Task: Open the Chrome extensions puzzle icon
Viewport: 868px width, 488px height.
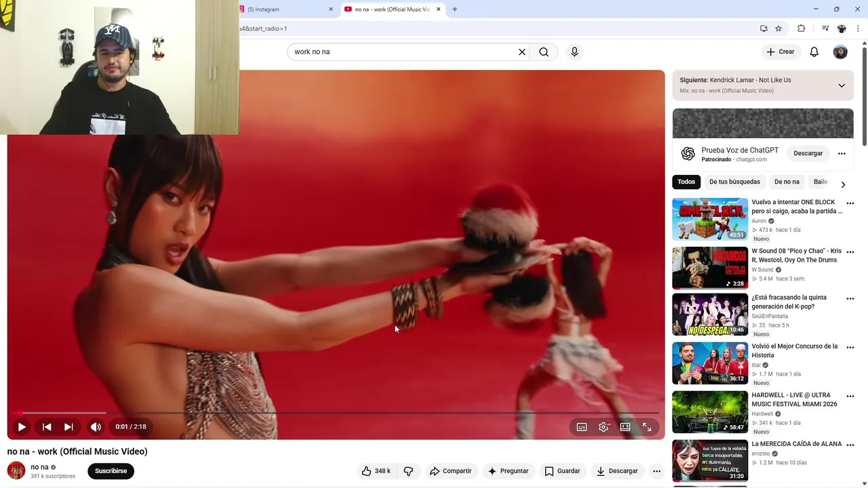Action: click(x=802, y=28)
